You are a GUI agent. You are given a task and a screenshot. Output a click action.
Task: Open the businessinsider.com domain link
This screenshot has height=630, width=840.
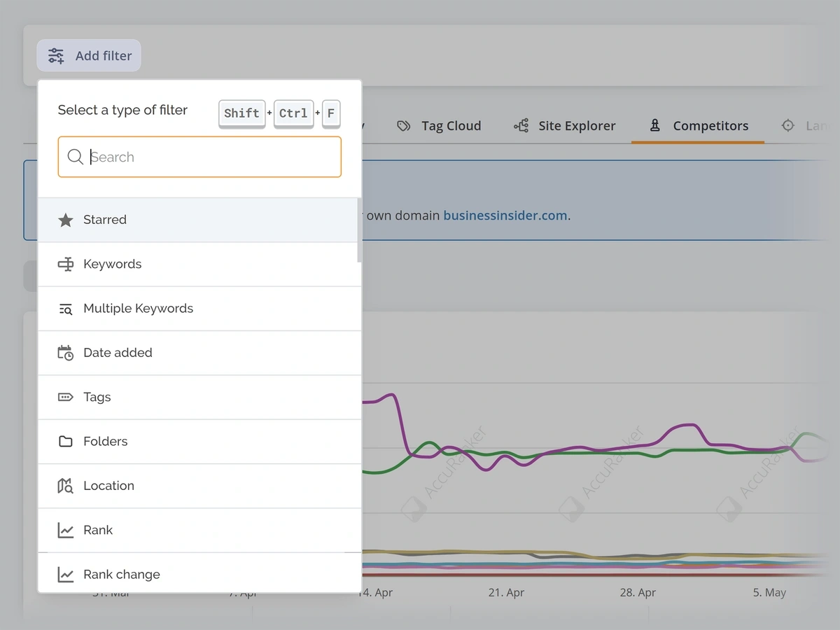tap(505, 216)
